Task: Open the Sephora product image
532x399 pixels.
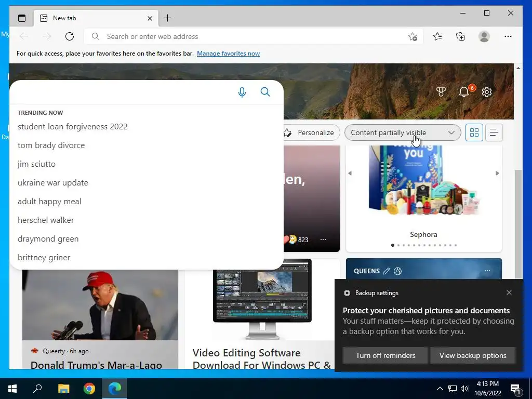Action: click(424, 181)
